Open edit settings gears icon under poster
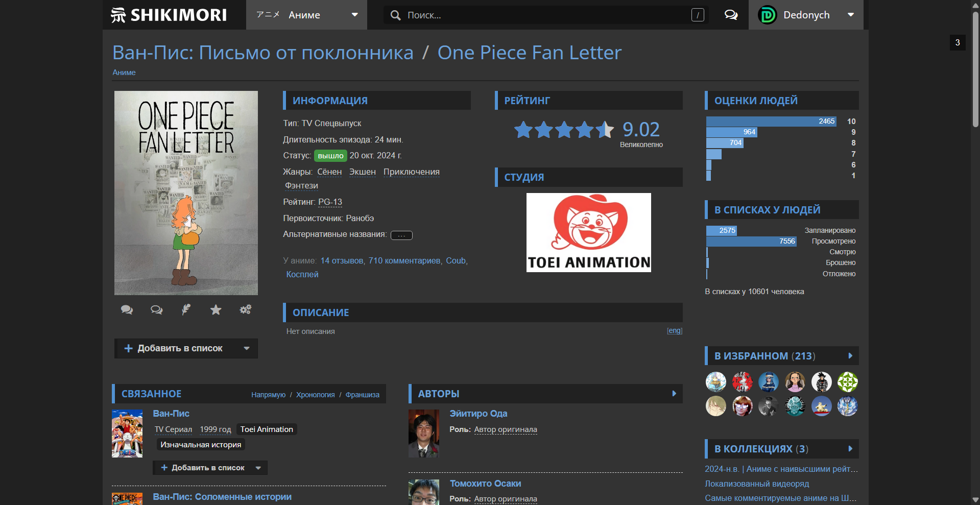 coord(246,309)
